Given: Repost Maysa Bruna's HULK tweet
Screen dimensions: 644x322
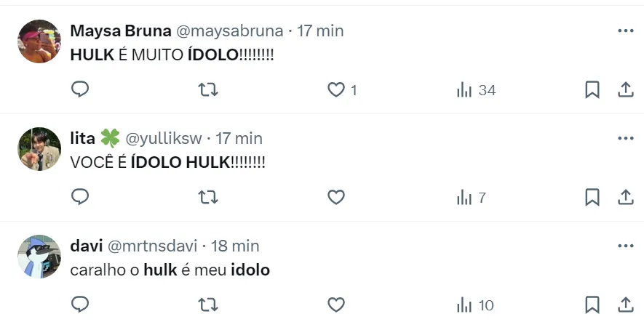Looking at the screenshot, I should [208, 89].
